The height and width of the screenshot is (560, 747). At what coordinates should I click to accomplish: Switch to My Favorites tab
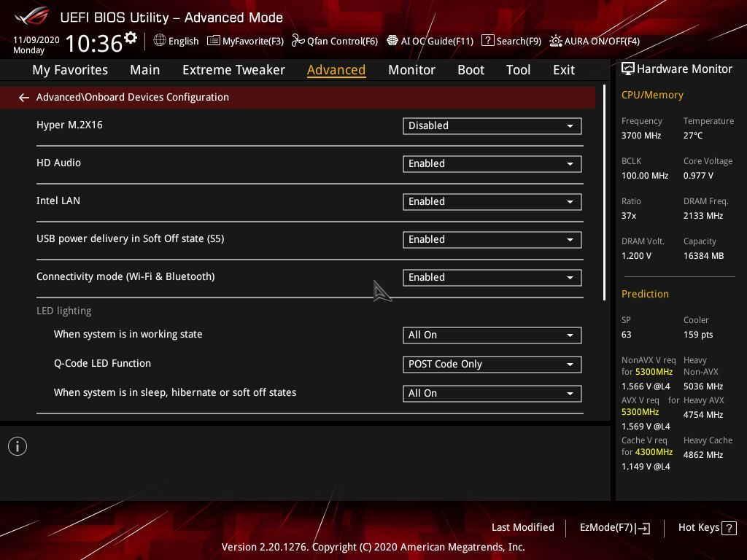(x=70, y=70)
